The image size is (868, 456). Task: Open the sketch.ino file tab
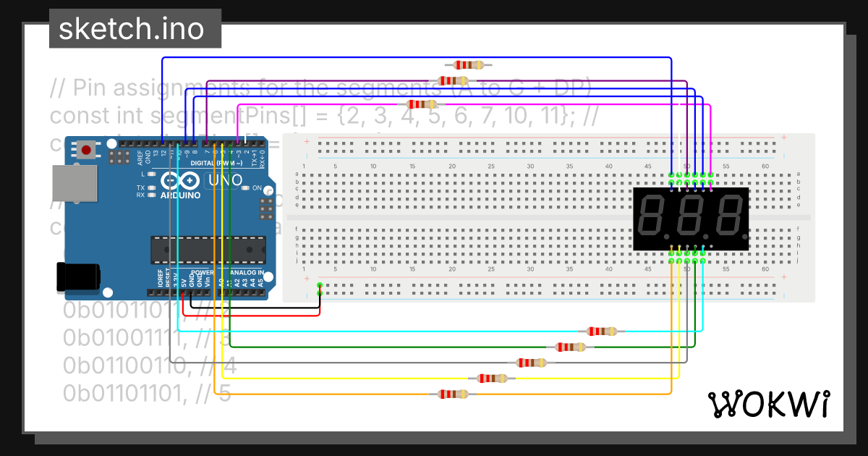[135, 28]
